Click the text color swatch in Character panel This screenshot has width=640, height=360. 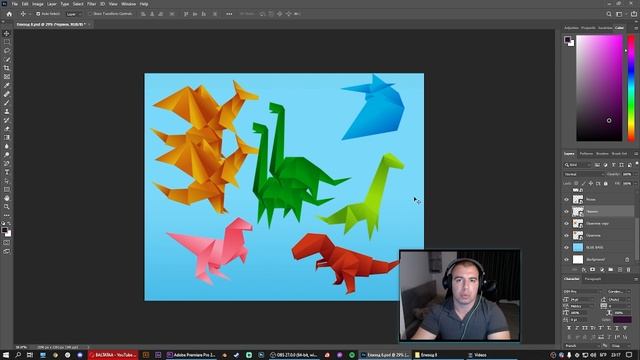coord(622,320)
